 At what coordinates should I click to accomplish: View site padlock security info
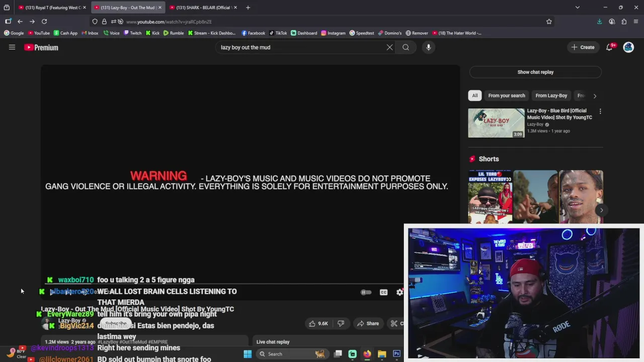[104, 22]
